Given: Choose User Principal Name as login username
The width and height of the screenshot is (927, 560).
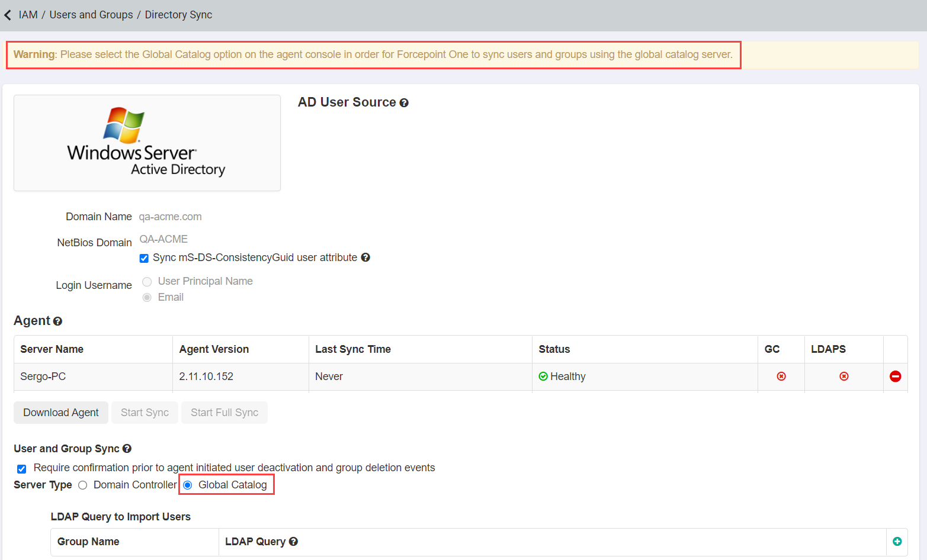Looking at the screenshot, I should (x=147, y=282).
